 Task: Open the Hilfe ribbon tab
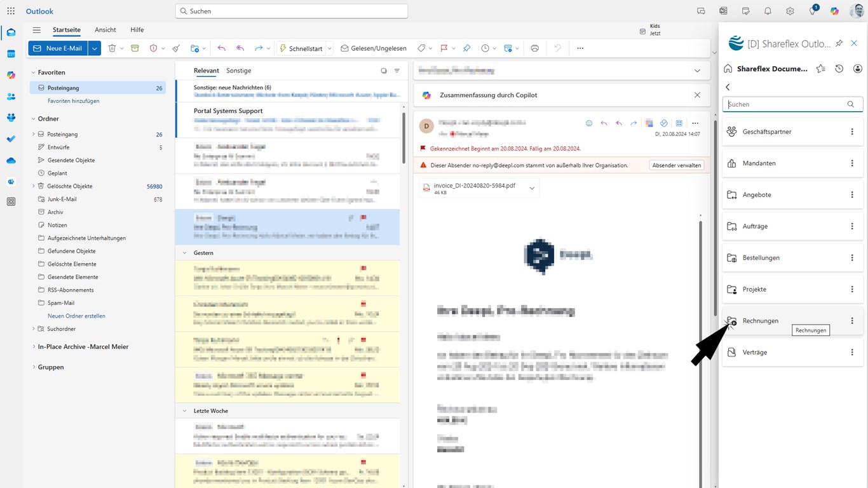(137, 30)
